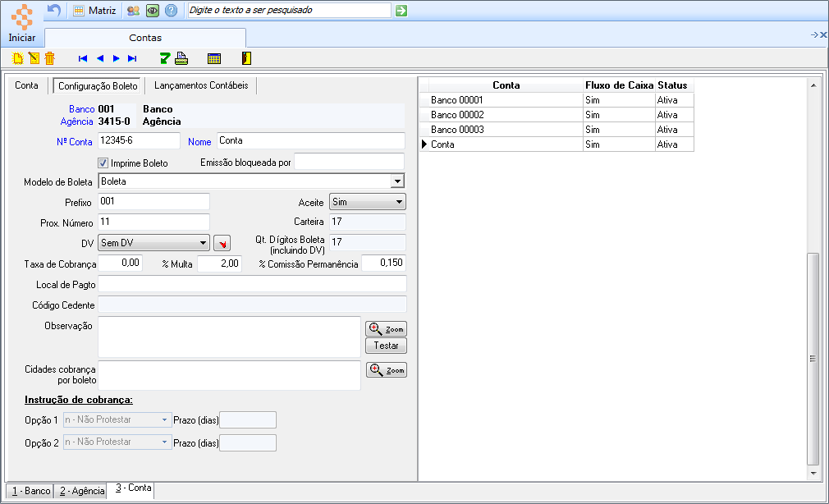Jump to the last record
829x504 pixels.
coord(132,59)
